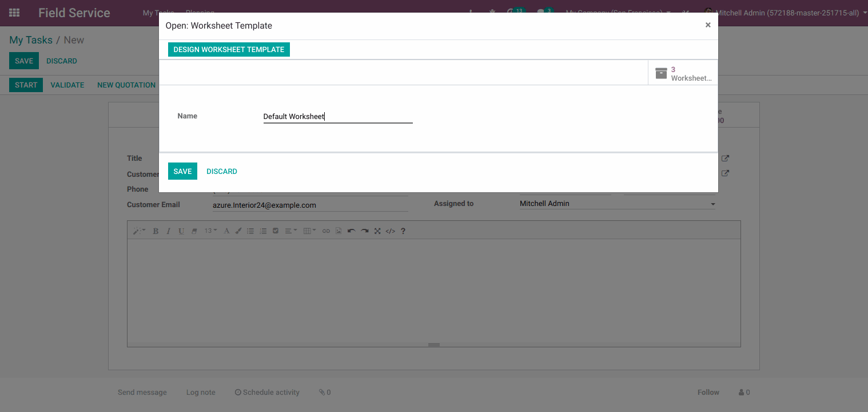This screenshot has height=412, width=868.
Task: Create a checklist in the editor
Action: click(x=276, y=231)
